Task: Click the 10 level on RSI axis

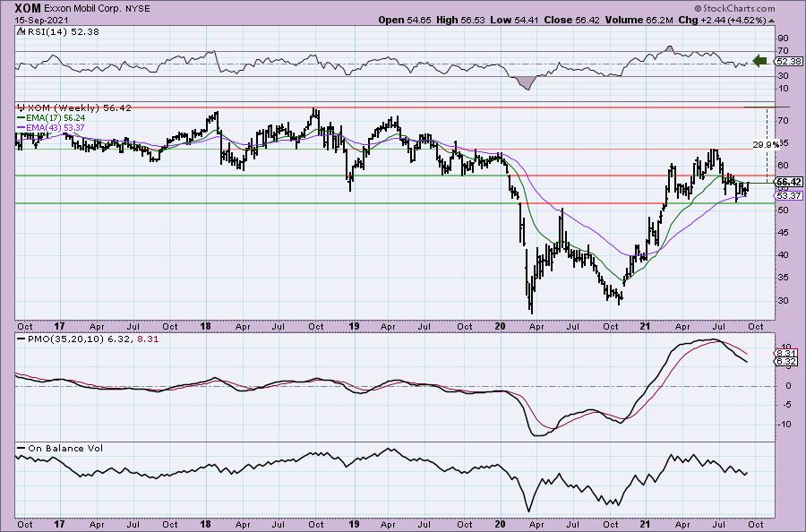Action: point(784,89)
